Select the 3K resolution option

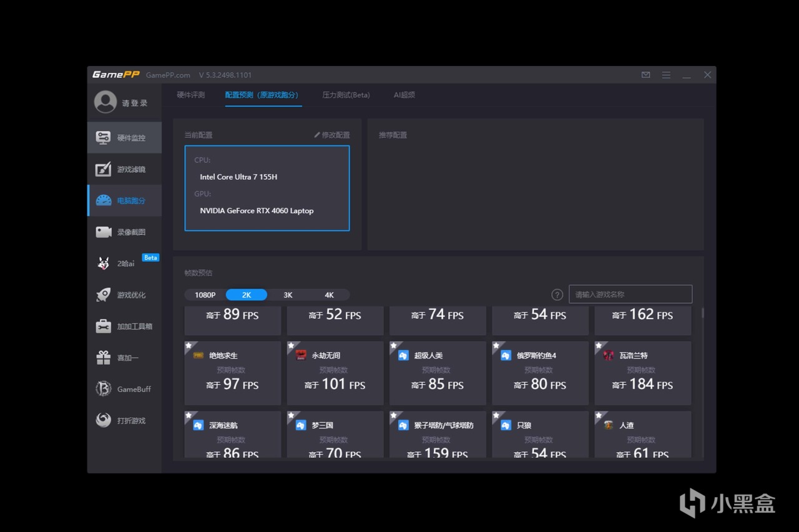288,295
